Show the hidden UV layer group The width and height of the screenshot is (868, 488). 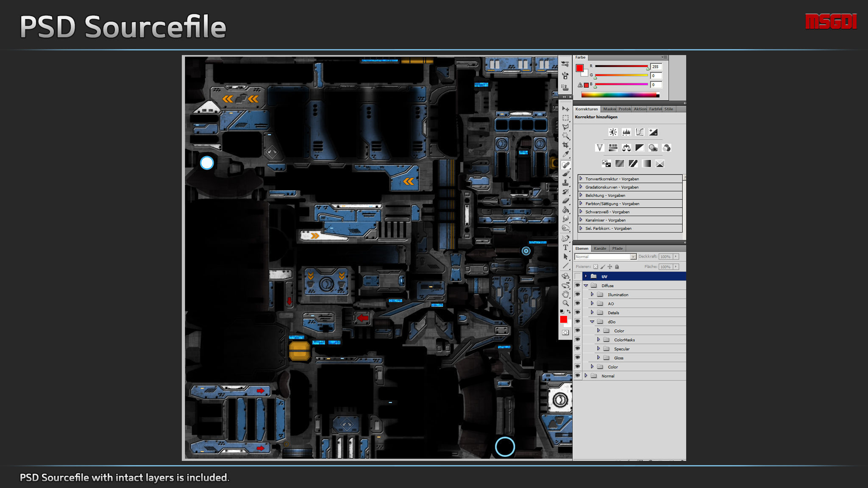[x=577, y=276]
